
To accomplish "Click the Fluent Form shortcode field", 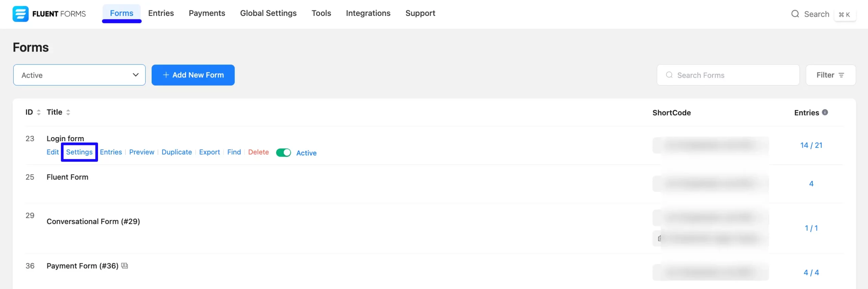I will [711, 184].
